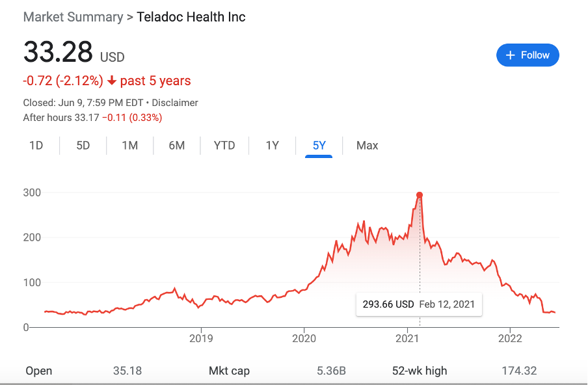Select the 1D time range tab
Viewport: 588px width, 385px height.
36,146
